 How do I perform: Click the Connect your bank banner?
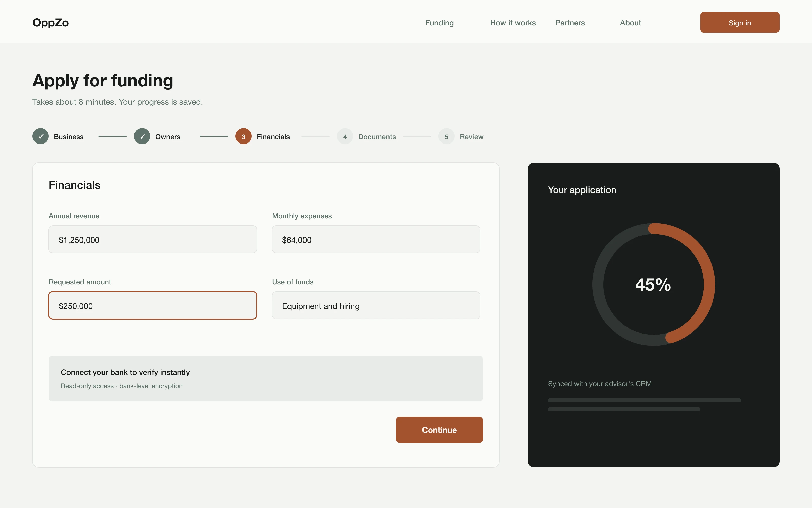(x=266, y=378)
